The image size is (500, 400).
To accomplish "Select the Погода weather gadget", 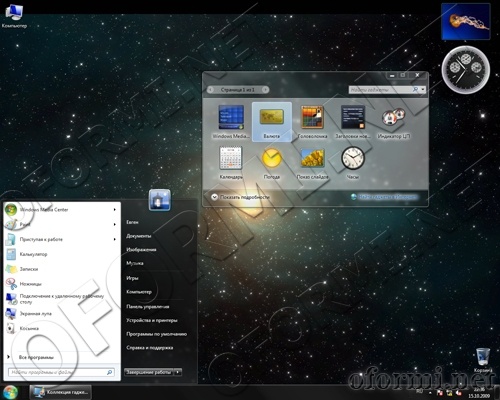I will tap(272, 158).
